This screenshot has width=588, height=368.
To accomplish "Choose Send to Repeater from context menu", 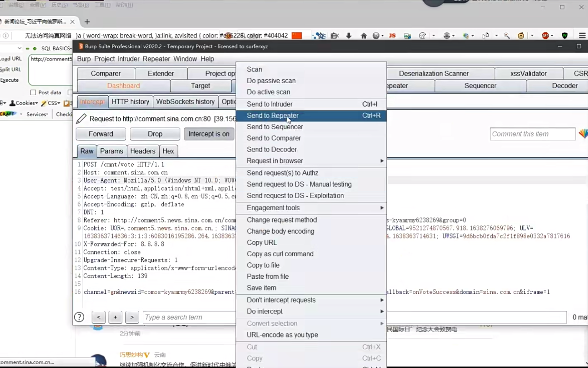I will coord(311,116).
